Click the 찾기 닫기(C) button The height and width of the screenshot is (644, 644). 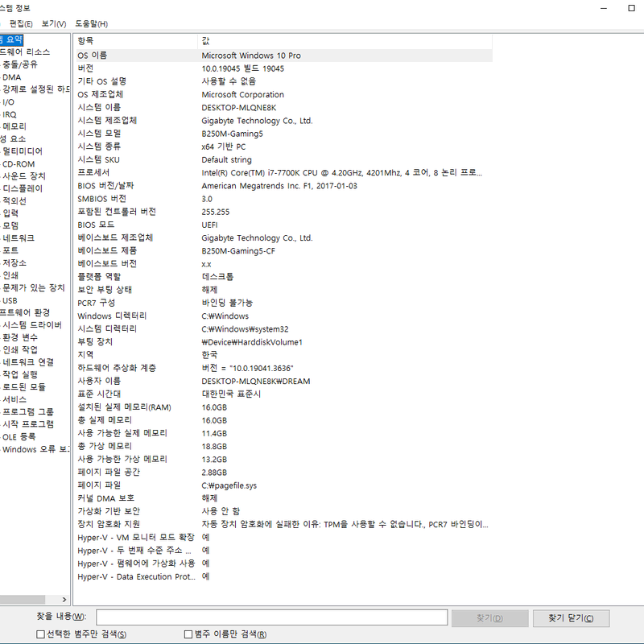pos(571,618)
